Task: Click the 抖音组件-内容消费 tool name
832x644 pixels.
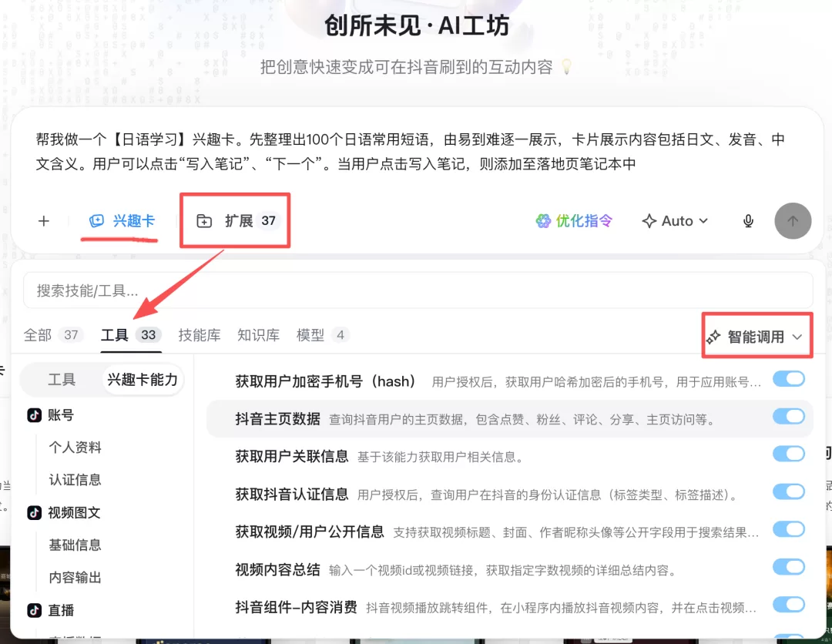Action: (296, 607)
